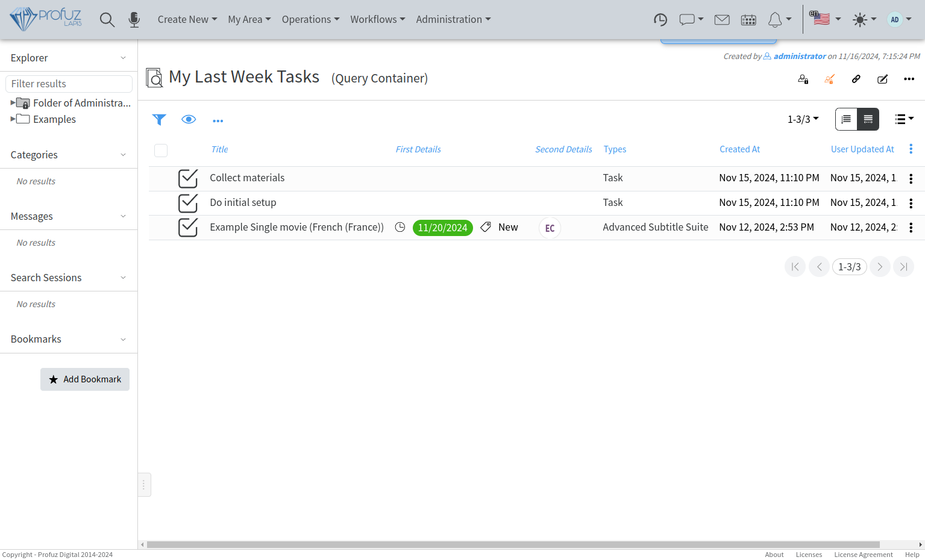925x560 pixels.
Task: Check the select-all checkbox in header
Action: click(x=161, y=151)
